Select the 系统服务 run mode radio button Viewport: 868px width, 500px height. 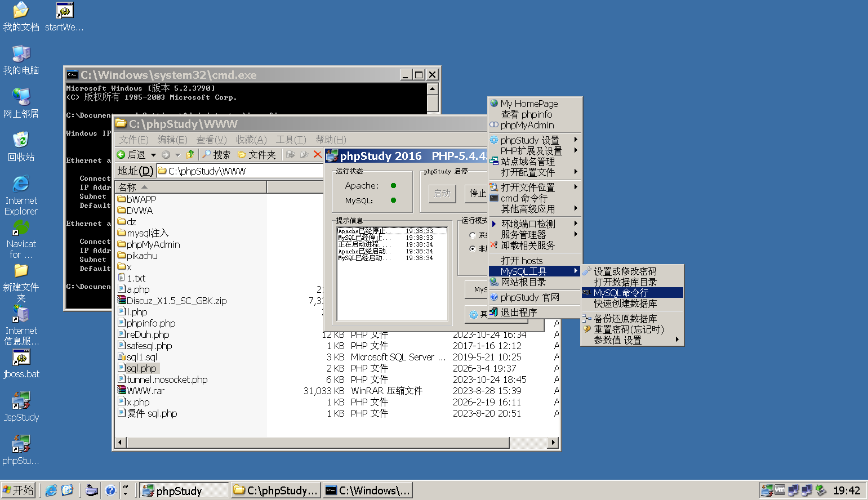click(x=473, y=235)
